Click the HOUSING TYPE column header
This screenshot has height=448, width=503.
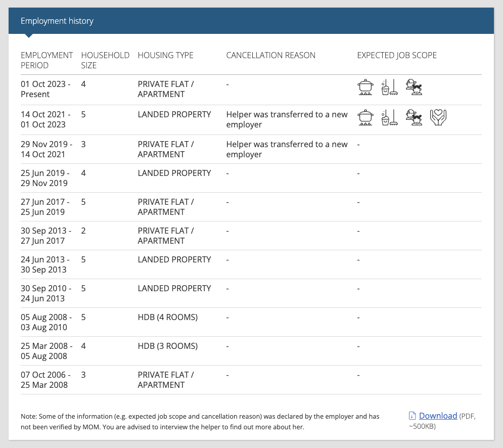pyautogui.click(x=165, y=55)
